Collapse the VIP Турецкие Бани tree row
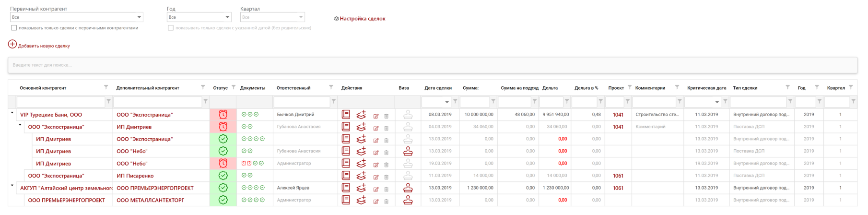This screenshot has height=215, width=868. [x=12, y=113]
